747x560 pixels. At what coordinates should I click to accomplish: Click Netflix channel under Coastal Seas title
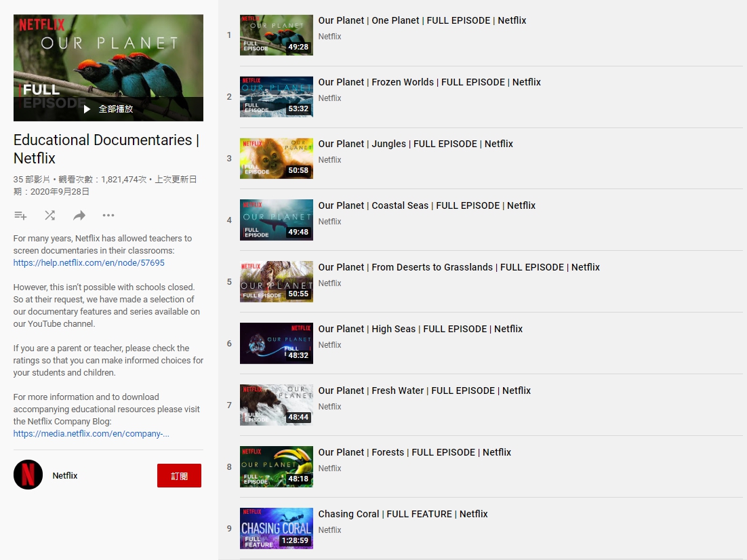329,222
